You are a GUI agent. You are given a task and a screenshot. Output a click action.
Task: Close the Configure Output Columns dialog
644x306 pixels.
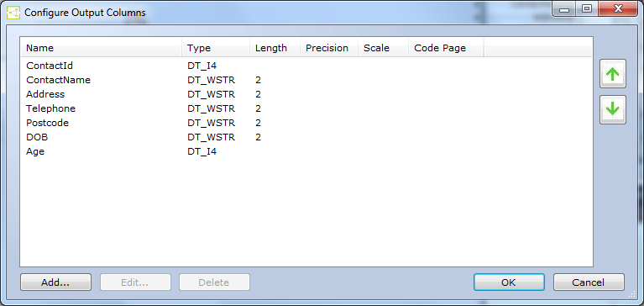pyautogui.click(x=618, y=9)
